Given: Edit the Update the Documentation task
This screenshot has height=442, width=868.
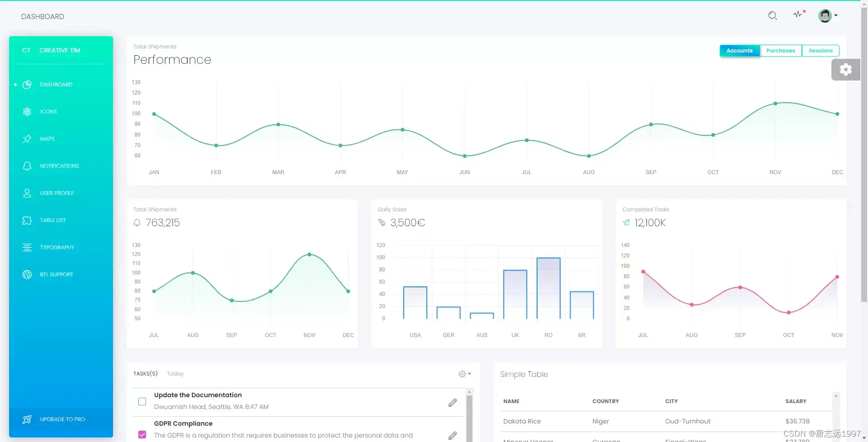Looking at the screenshot, I should (x=453, y=403).
